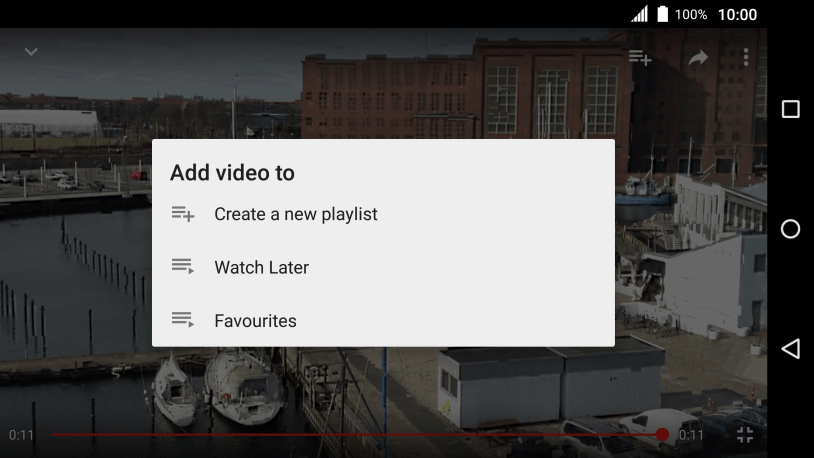The height and width of the screenshot is (458, 814).
Task: Tap the share arrow icon
Action: pyautogui.click(x=698, y=58)
